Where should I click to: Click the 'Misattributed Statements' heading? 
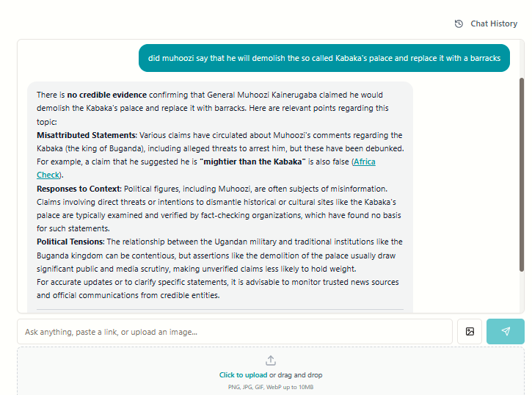pyautogui.click(x=86, y=135)
